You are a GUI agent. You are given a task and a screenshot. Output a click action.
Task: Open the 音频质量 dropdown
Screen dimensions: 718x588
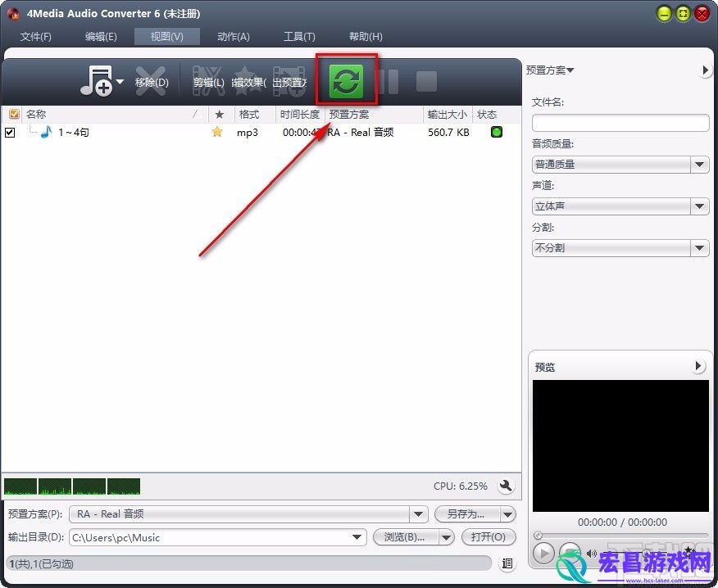[620, 165]
